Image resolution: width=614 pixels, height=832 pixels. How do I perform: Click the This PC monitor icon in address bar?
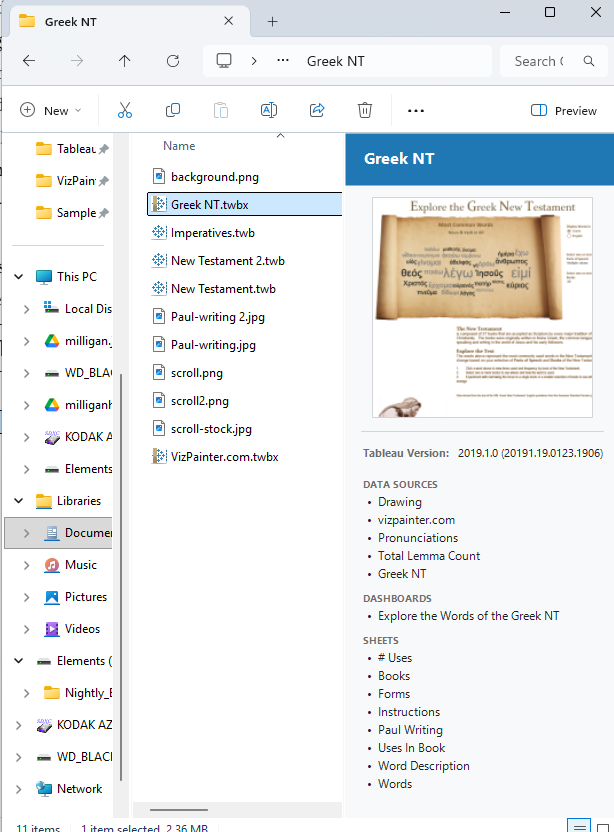pos(224,60)
